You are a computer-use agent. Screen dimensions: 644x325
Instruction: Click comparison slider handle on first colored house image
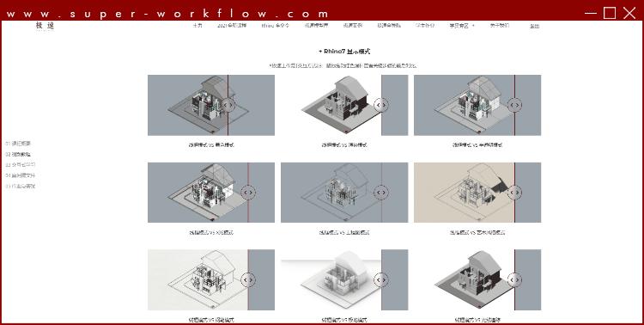[x=228, y=105]
